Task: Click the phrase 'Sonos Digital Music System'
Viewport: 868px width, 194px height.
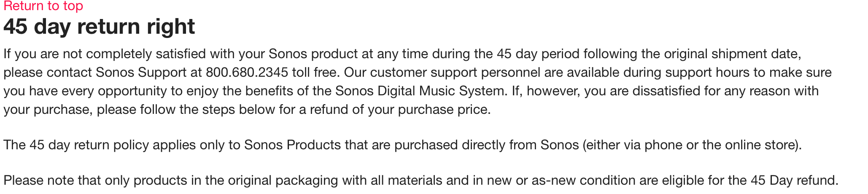Action: 420,91
